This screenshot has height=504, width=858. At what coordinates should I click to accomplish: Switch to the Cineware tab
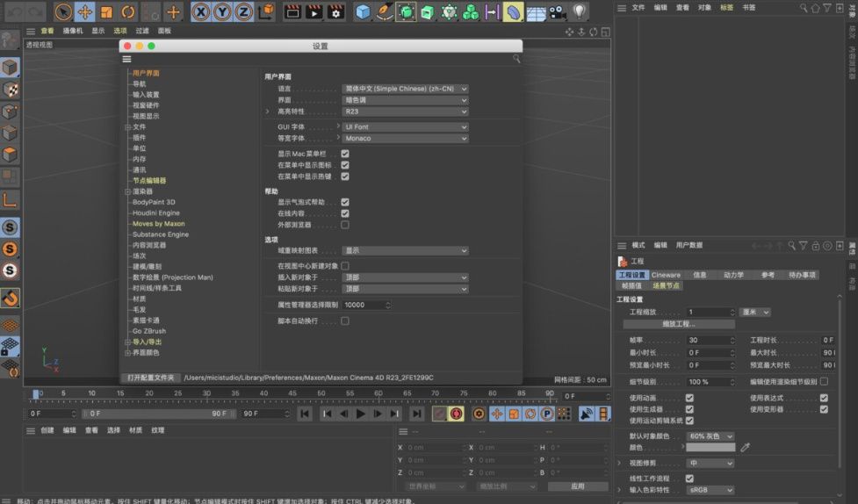click(666, 275)
